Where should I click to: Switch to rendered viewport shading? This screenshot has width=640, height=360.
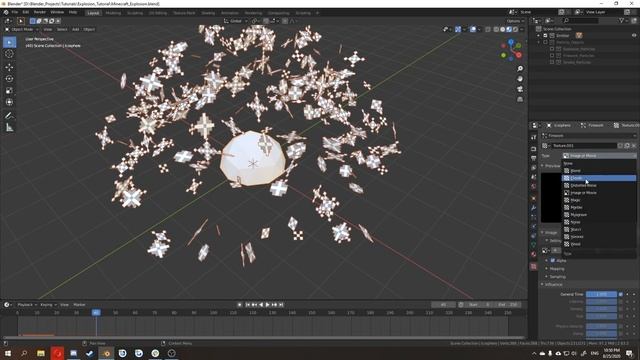pyautogui.click(x=516, y=29)
